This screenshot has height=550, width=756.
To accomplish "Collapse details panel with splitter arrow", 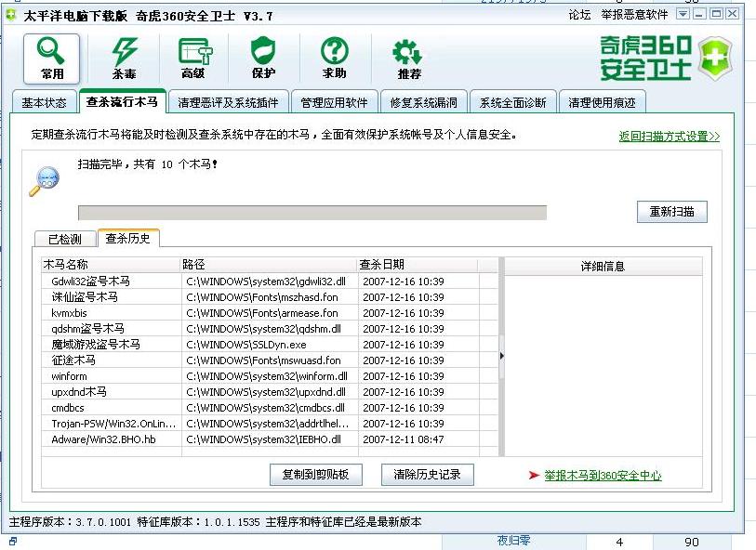I will coord(500,356).
